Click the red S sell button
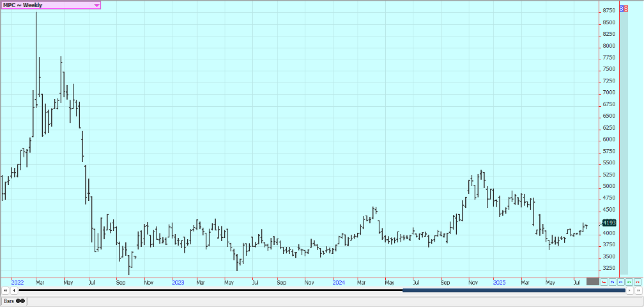644x307 pixels. click(x=625, y=8)
